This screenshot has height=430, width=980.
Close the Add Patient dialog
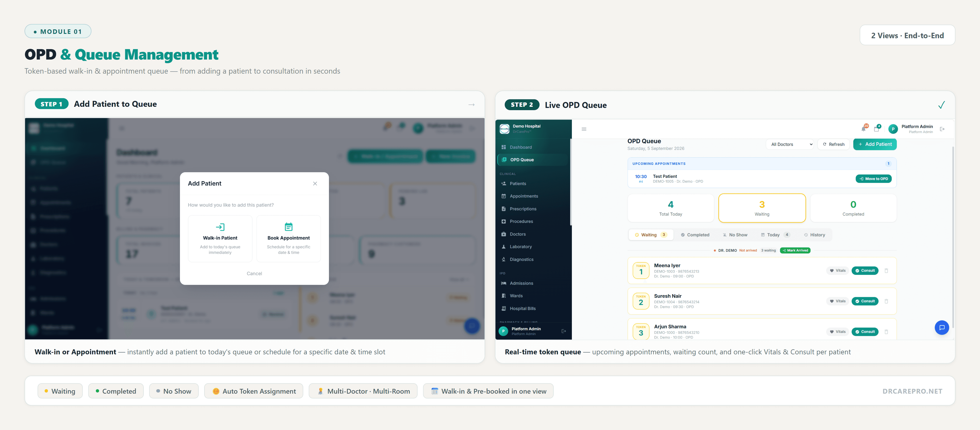tap(315, 183)
